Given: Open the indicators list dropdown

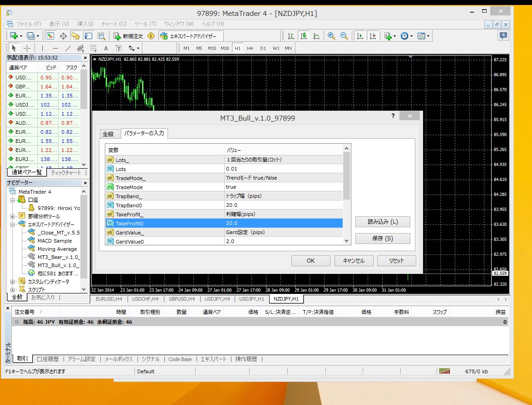Looking at the screenshot, I should [390, 36].
